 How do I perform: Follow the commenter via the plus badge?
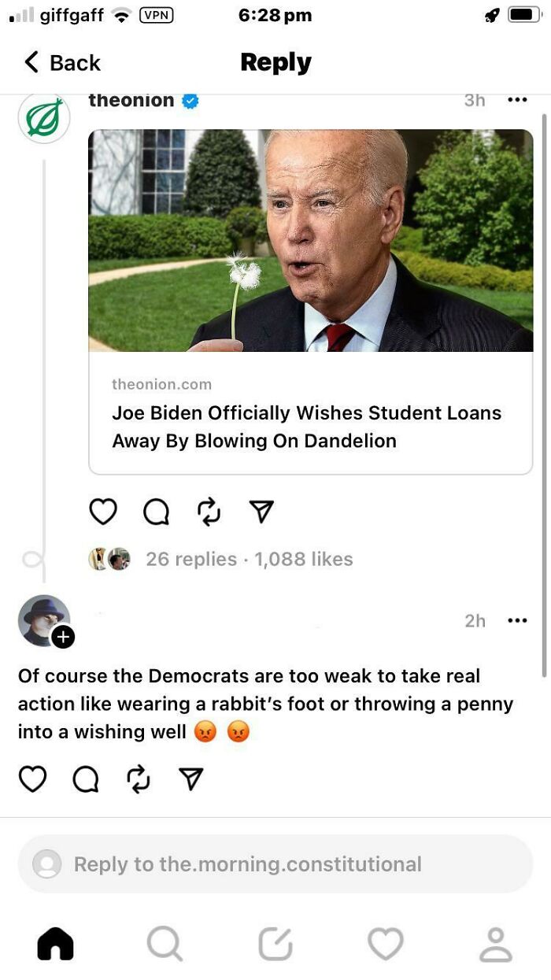[62, 638]
